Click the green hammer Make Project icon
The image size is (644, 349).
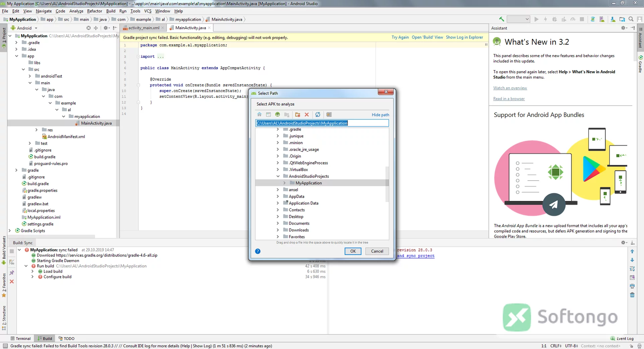coord(501,19)
